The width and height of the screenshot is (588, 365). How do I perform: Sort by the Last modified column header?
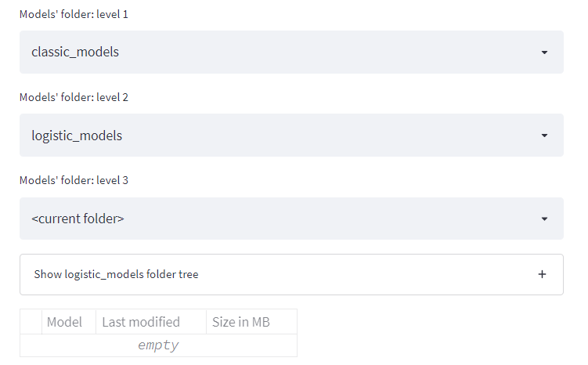click(x=141, y=322)
